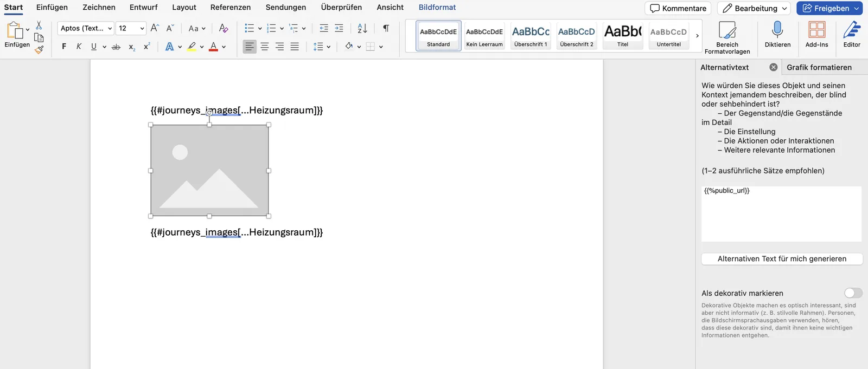This screenshot has width=868, height=369.
Task: Open the Referenzen tab
Action: pos(231,7)
